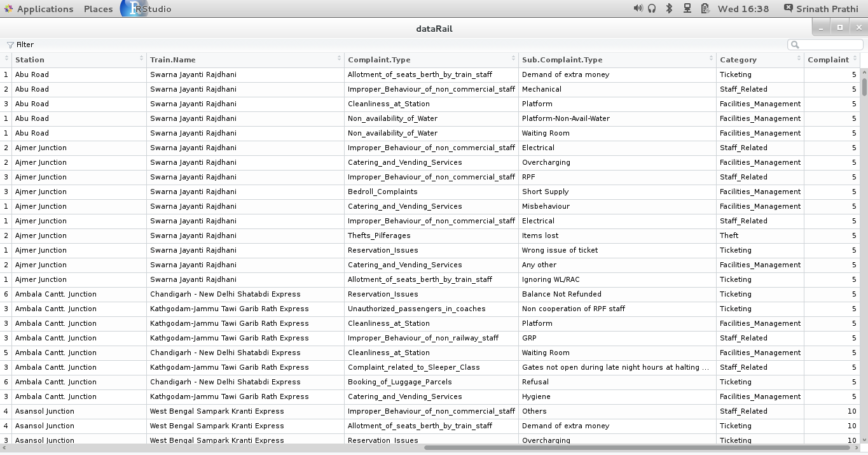Image resolution: width=868 pixels, height=455 pixels.
Task: Sort by the Station column arrows
Action: [x=141, y=59]
